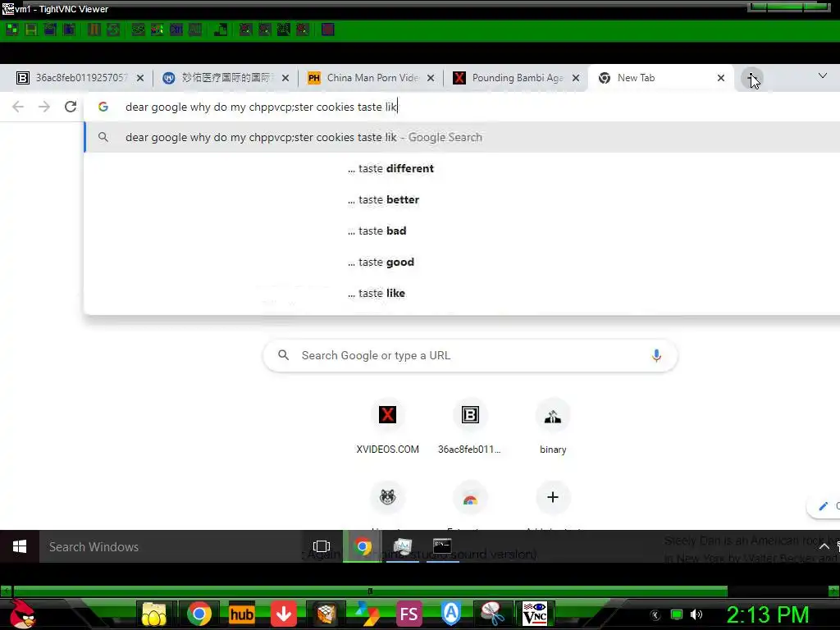Image resolution: width=840 pixels, height=630 pixels.
Task: Close the New Tab tab
Action: [721, 78]
